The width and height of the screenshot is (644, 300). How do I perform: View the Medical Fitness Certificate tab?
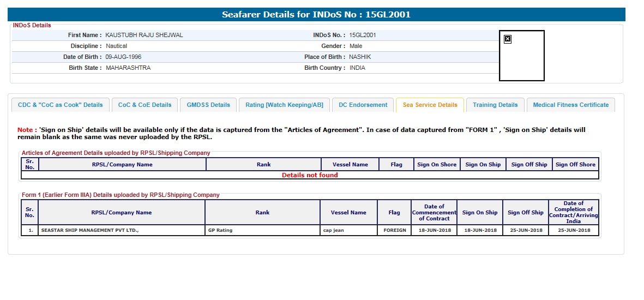[x=570, y=105]
